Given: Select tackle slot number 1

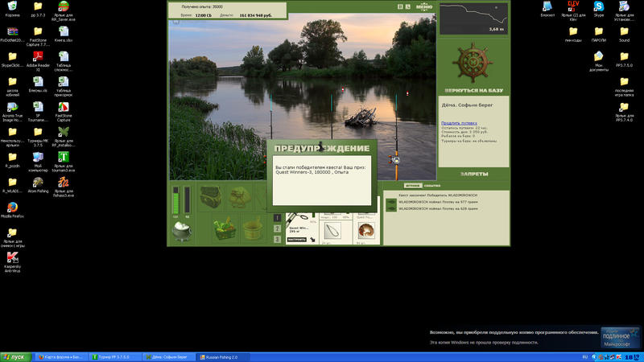Looking at the screenshot, I should [x=277, y=218].
